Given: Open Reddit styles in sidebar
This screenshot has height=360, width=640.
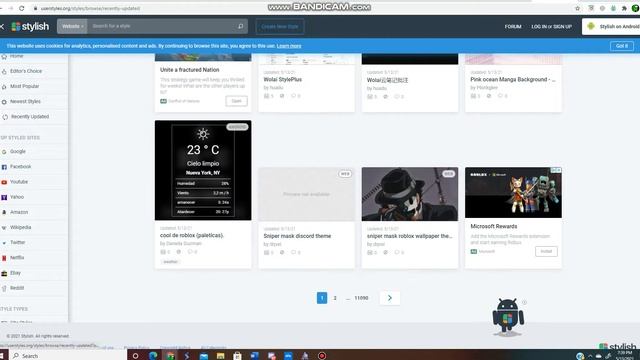Looking at the screenshot, I should coord(17,288).
